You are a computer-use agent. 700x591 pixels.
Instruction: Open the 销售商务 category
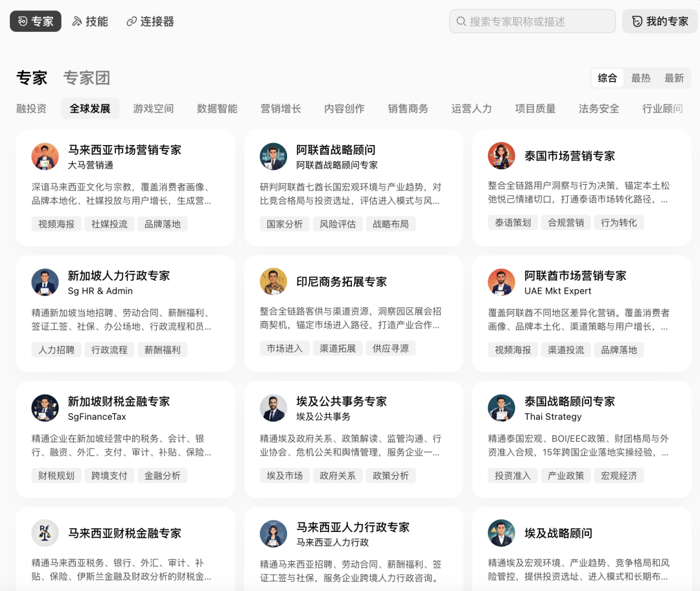coord(408,108)
